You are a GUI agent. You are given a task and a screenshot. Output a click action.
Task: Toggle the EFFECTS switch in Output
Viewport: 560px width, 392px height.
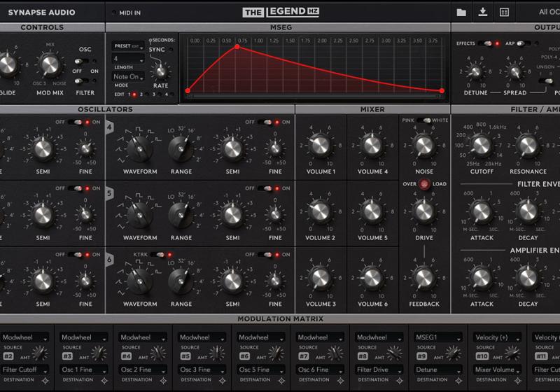click(485, 43)
